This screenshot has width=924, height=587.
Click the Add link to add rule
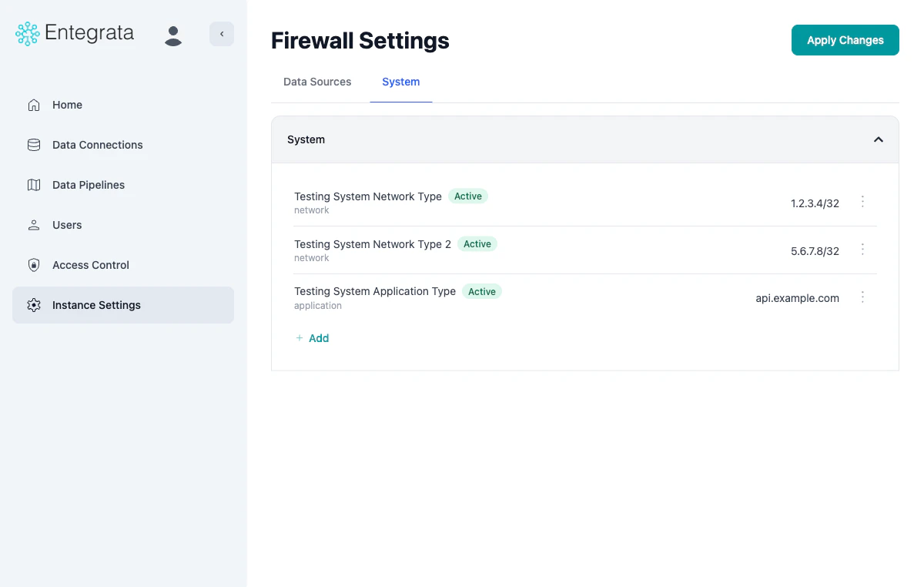tap(313, 338)
